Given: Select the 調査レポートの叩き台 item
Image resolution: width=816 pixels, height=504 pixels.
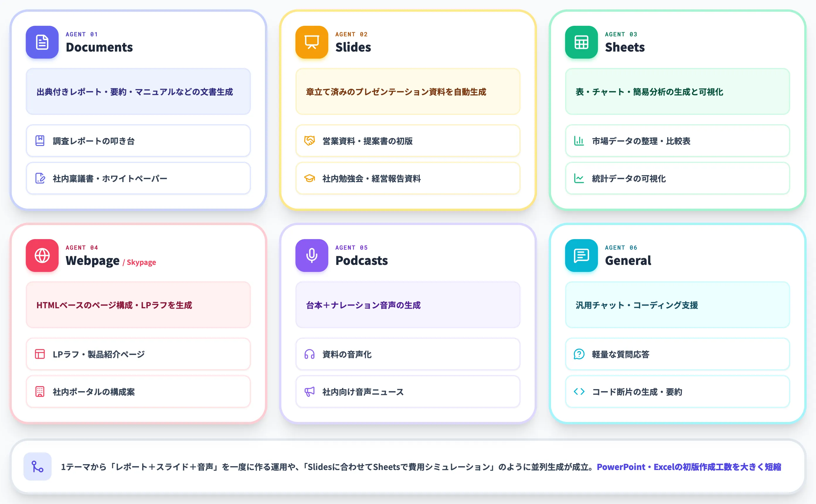Looking at the screenshot, I should click(x=138, y=141).
